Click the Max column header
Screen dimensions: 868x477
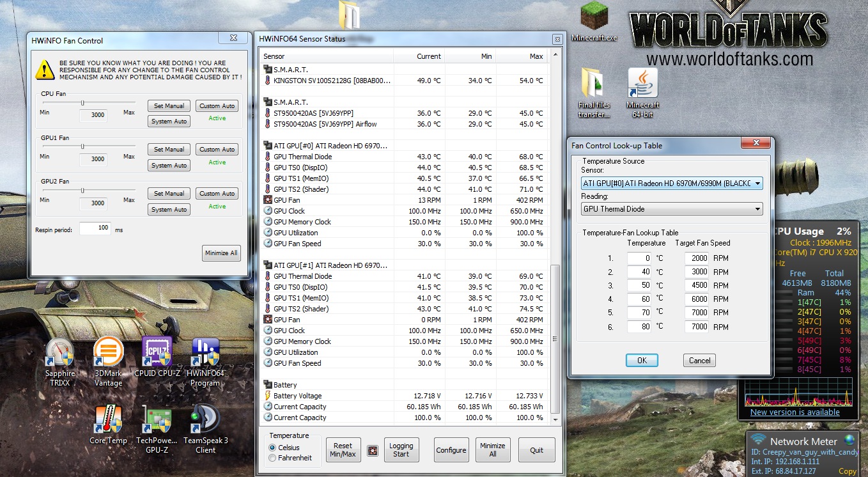(x=522, y=56)
